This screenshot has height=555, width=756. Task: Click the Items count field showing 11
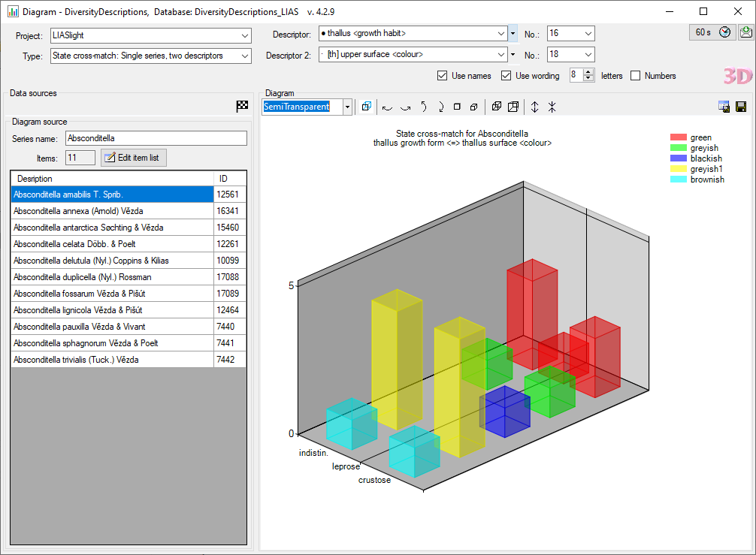pos(80,158)
